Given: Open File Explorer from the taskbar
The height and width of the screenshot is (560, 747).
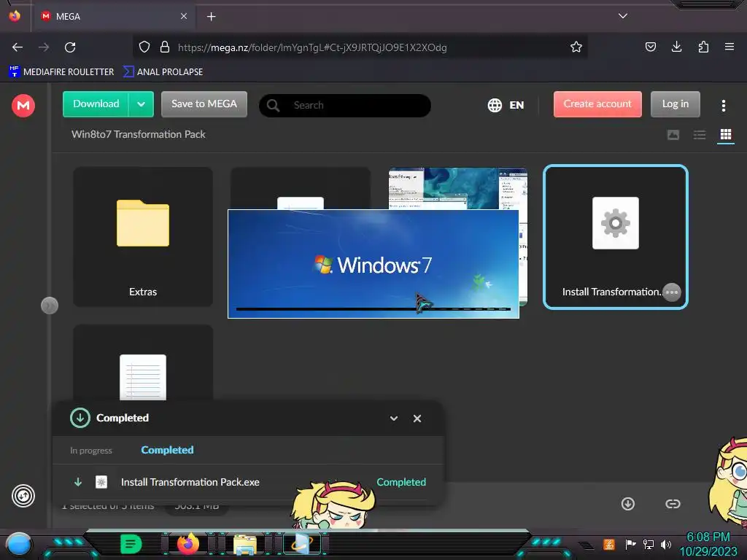Looking at the screenshot, I should (245, 545).
